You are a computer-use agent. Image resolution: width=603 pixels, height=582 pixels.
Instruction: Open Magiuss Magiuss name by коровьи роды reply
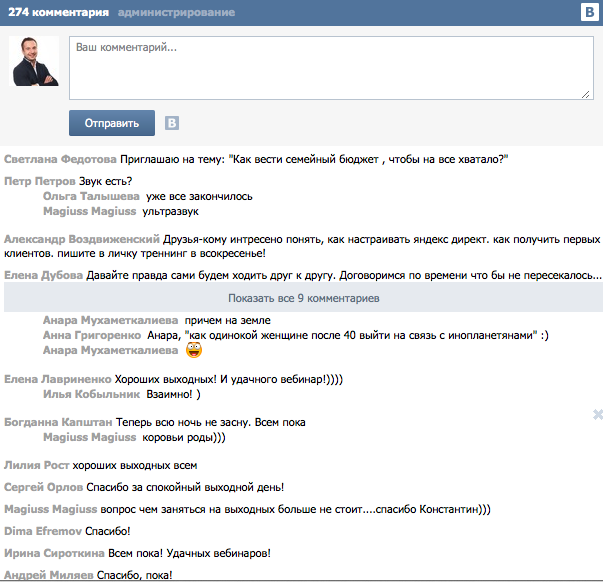click(90, 437)
